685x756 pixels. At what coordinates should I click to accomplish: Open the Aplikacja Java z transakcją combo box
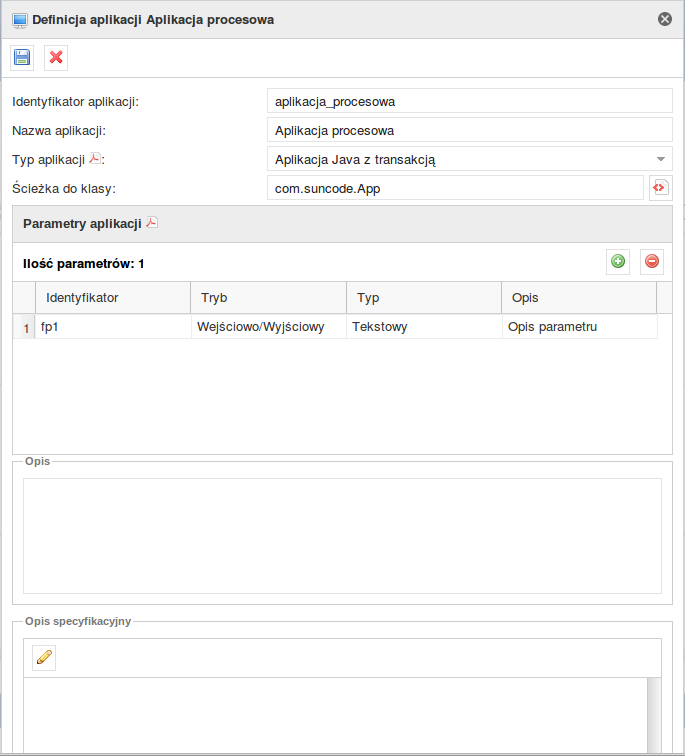point(470,159)
